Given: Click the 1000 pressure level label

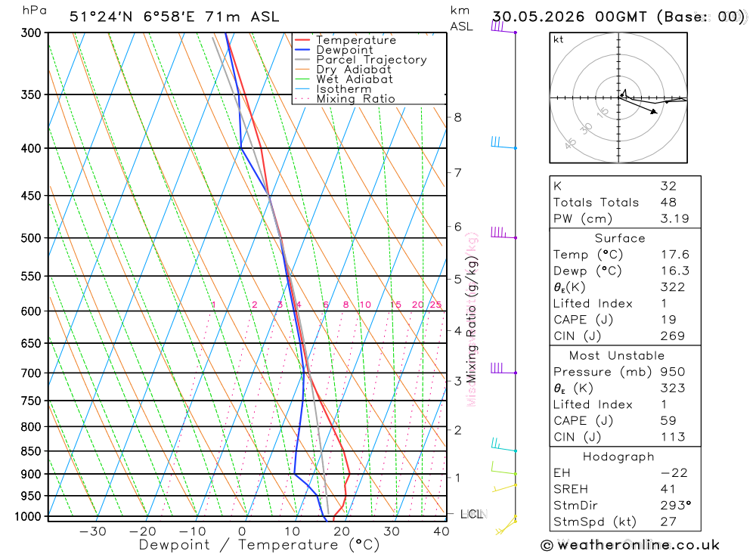Looking at the screenshot, I should click(28, 517).
